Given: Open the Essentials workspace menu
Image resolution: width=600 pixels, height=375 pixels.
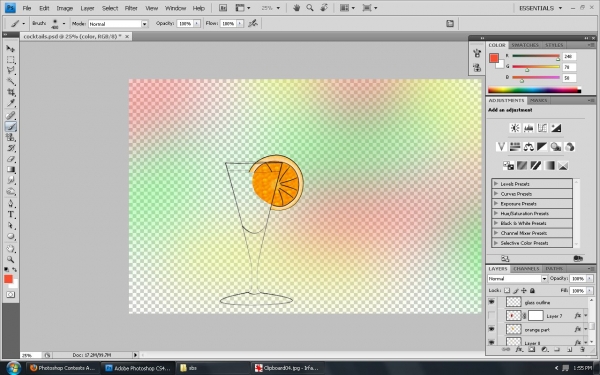Looking at the screenshot, I should tap(540, 8).
